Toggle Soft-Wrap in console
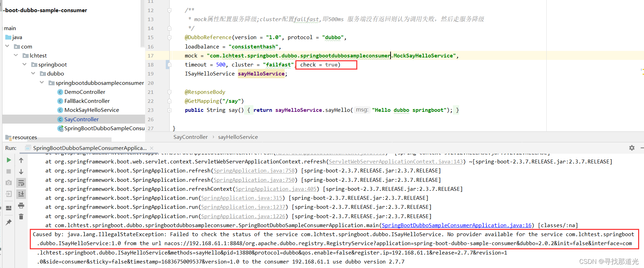The image size is (644, 268). click(x=21, y=183)
